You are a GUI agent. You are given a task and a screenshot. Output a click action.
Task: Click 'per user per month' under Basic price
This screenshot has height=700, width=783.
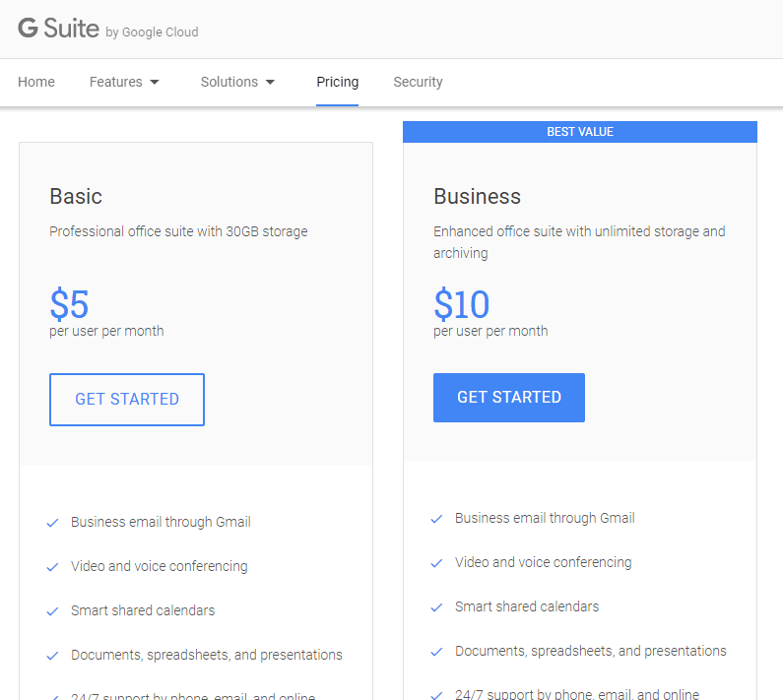pyautogui.click(x=106, y=331)
